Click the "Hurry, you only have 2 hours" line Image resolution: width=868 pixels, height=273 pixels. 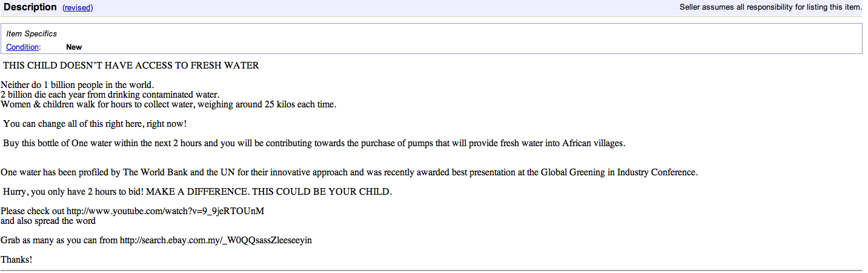point(197,192)
